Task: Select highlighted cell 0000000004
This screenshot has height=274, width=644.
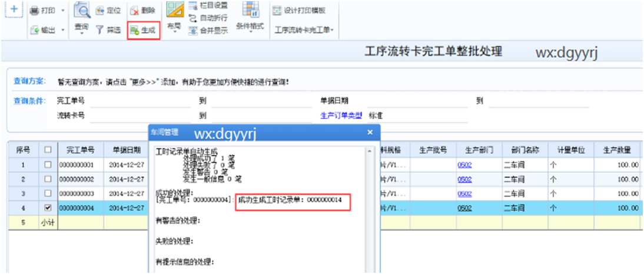Action: (x=81, y=209)
